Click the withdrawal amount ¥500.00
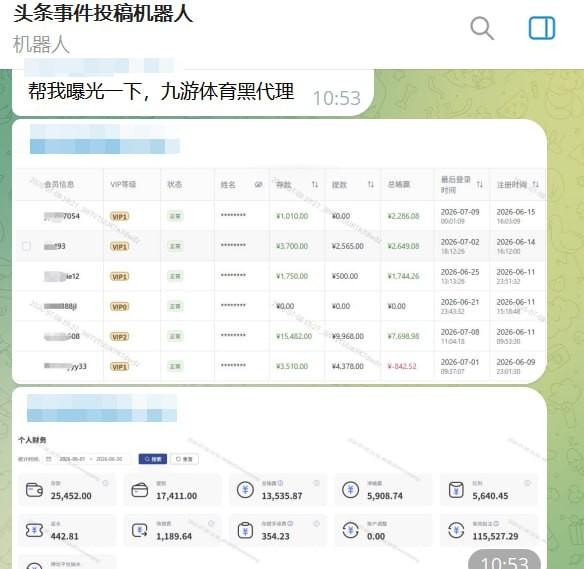 tap(345, 276)
